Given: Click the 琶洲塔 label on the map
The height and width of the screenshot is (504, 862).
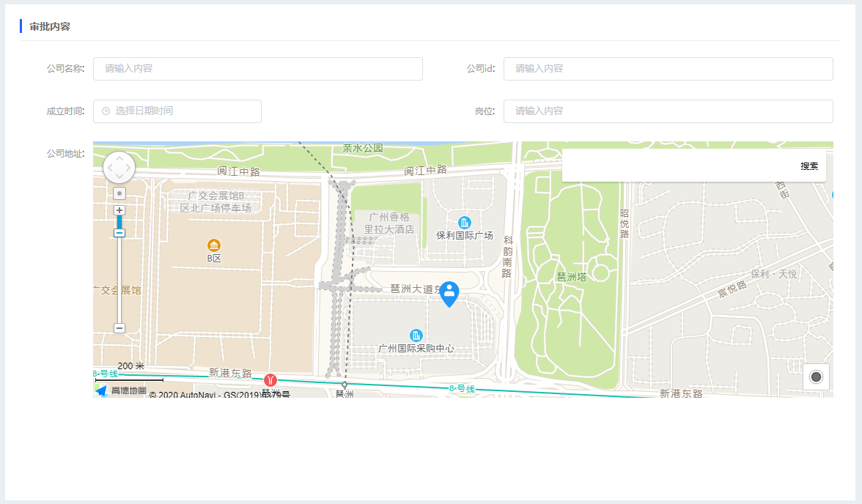Looking at the screenshot, I should (571, 277).
